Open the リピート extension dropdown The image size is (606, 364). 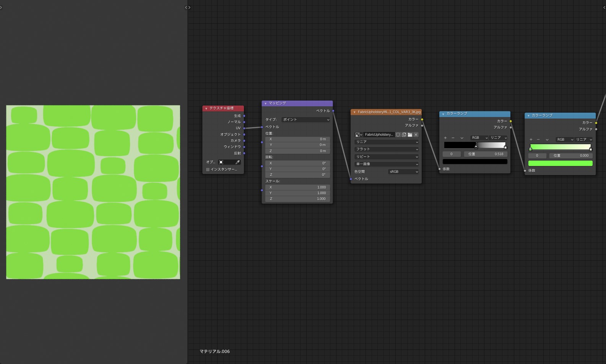(386, 157)
